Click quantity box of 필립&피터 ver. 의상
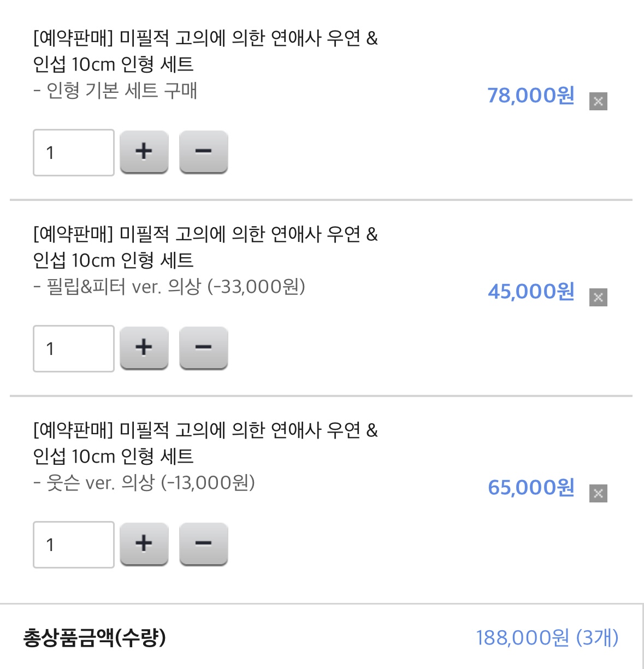Viewport: 644px width, 669px height. tap(74, 348)
